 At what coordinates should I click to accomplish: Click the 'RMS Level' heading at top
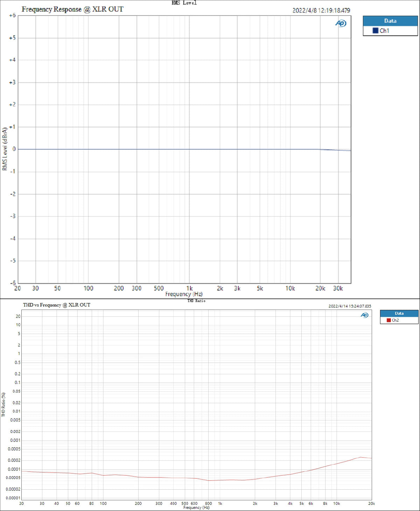coord(184,3)
